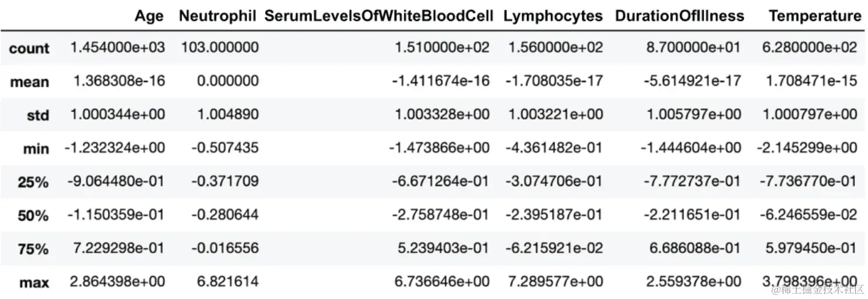Click the SerumLevelsOfWhiteBloodCell column header
Viewport: 868px width, 299px height.
379,16
